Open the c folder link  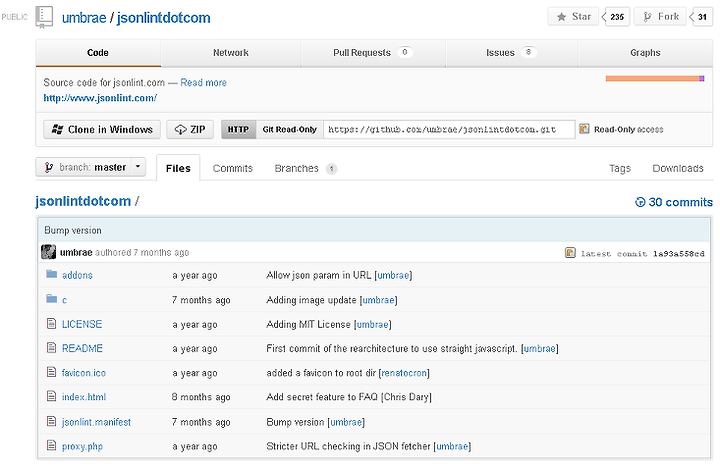tap(64, 300)
